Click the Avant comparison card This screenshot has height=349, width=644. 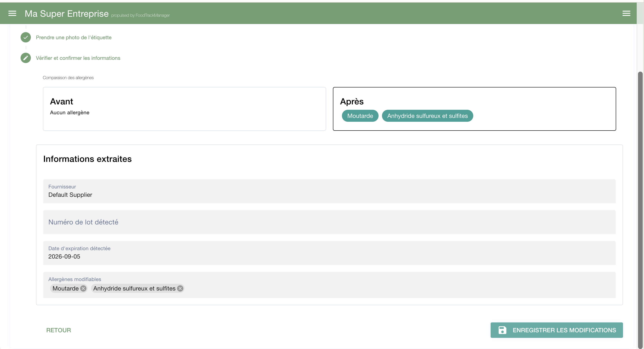tap(184, 109)
